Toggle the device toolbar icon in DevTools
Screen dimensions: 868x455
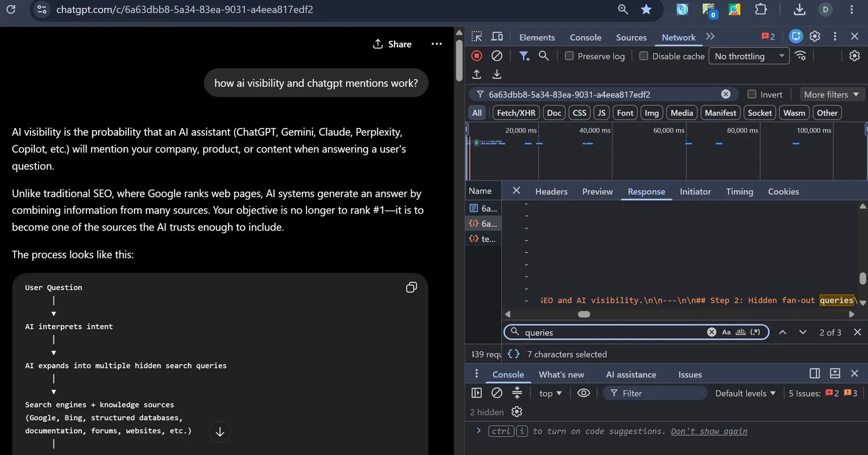click(x=497, y=36)
